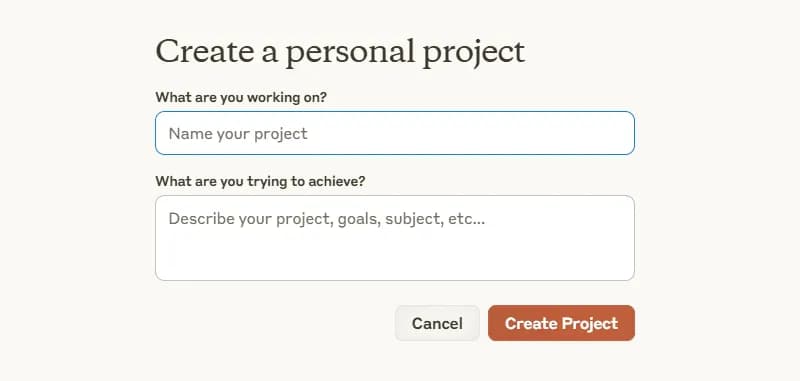The height and width of the screenshot is (381, 800).
Task: Click the 'Name your project' placeholder text
Action: pyautogui.click(x=238, y=134)
